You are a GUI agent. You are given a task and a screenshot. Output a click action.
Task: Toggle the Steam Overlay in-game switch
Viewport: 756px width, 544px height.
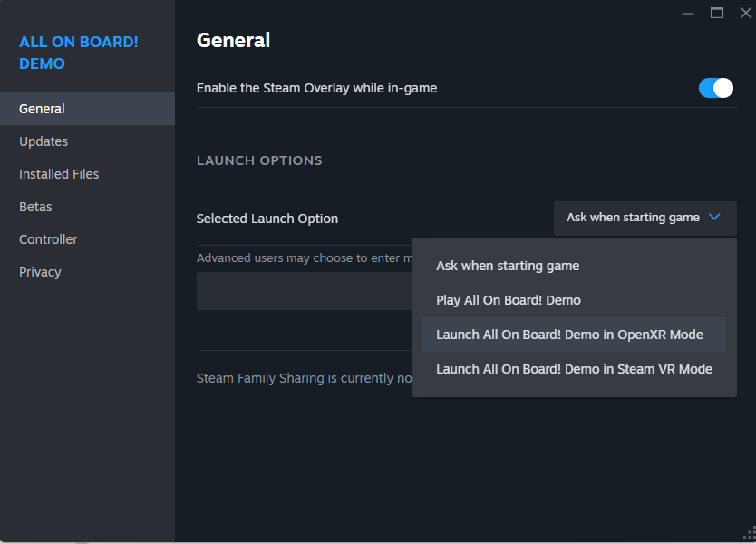[x=716, y=88]
